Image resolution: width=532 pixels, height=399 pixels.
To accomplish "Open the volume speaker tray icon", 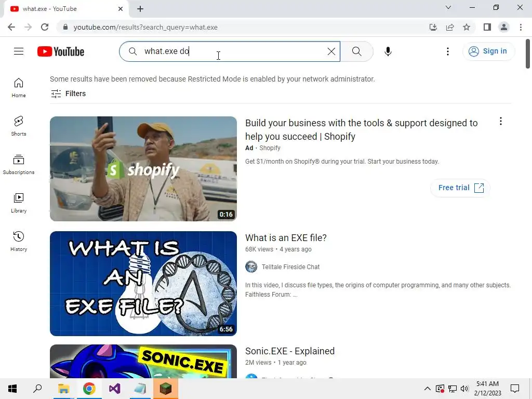I will pos(464,389).
